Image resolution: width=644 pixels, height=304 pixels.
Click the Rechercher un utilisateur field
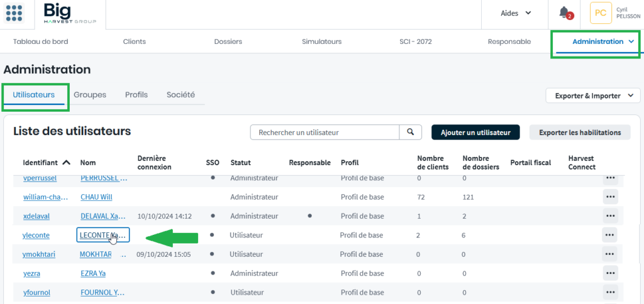325,132
